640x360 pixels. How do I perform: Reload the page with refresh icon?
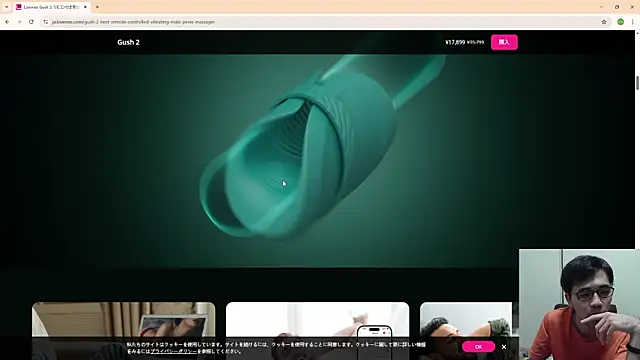click(31, 22)
